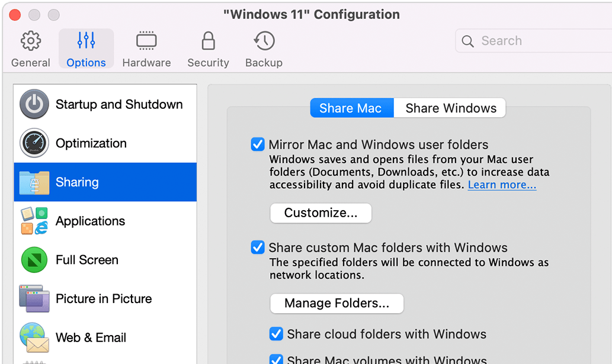Screen dimensions: 612x364
Task: Open Picture in Picture settings
Action: (104, 299)
